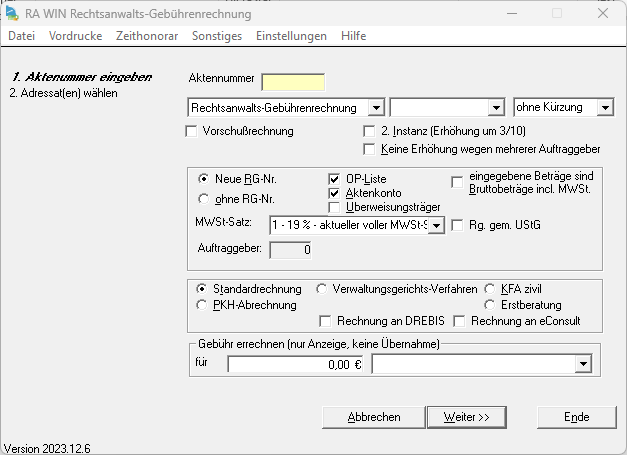
Task: Click the RA WIN app icon in title bar
Action: click(x=12, y=14)
